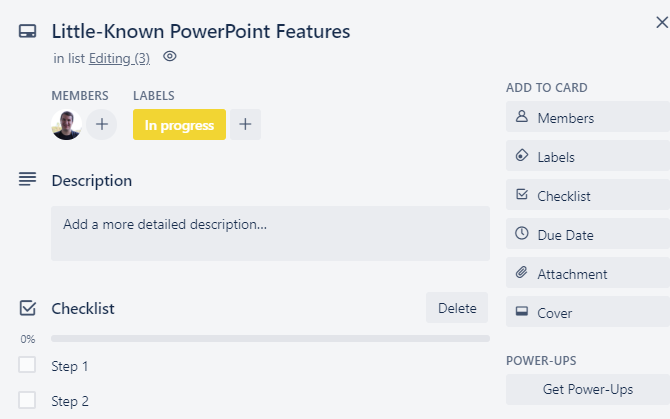Click the Description lines icon
This screenshot has width=670, height=419.
click(28, 180)
